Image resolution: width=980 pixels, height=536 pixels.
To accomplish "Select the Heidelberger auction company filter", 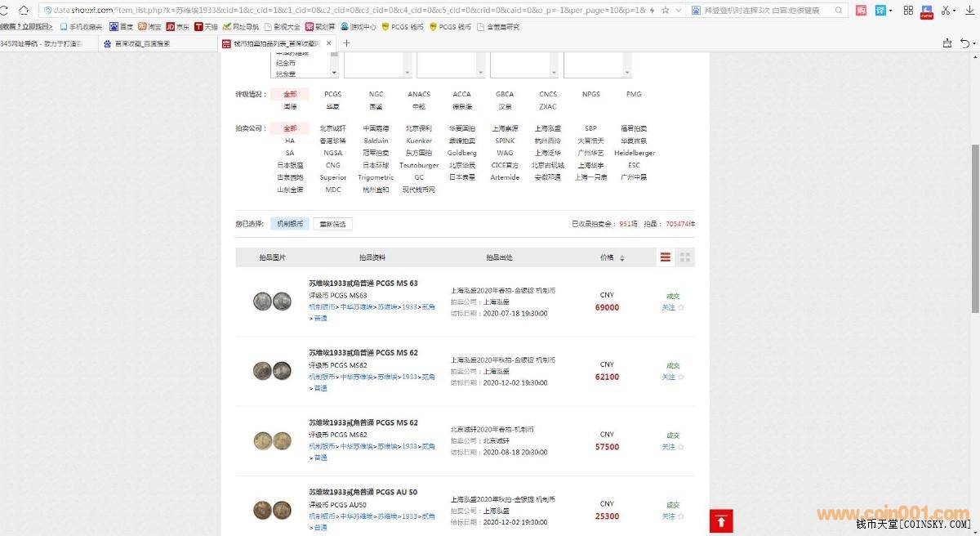I will click(x=634, y=153).
